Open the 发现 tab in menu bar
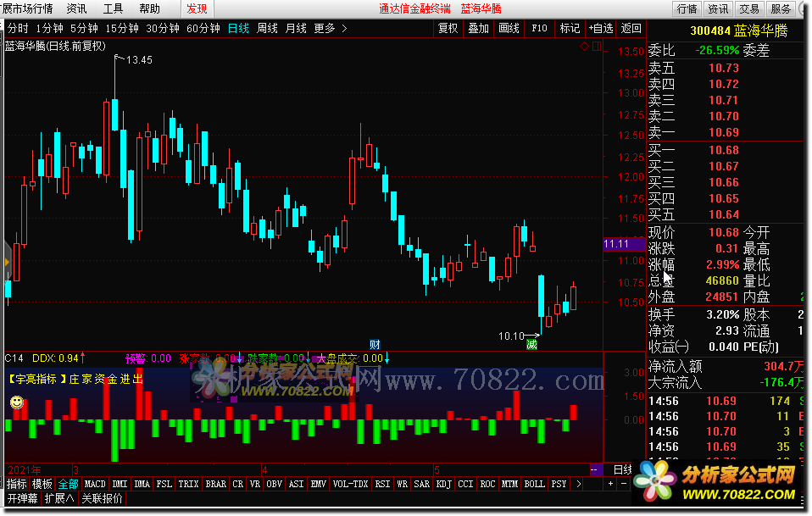The height and width of the screenshot is (516, 812). pos(197,8)
